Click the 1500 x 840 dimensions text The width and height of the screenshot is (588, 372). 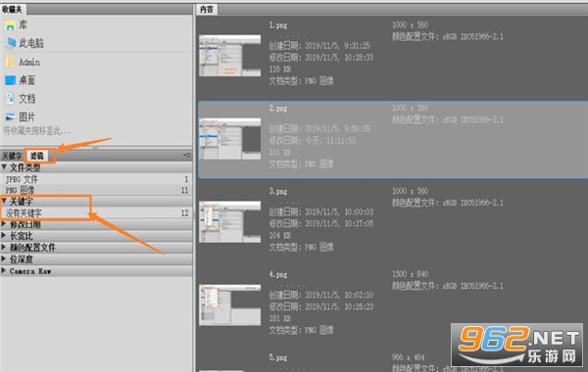click(411, 274)
